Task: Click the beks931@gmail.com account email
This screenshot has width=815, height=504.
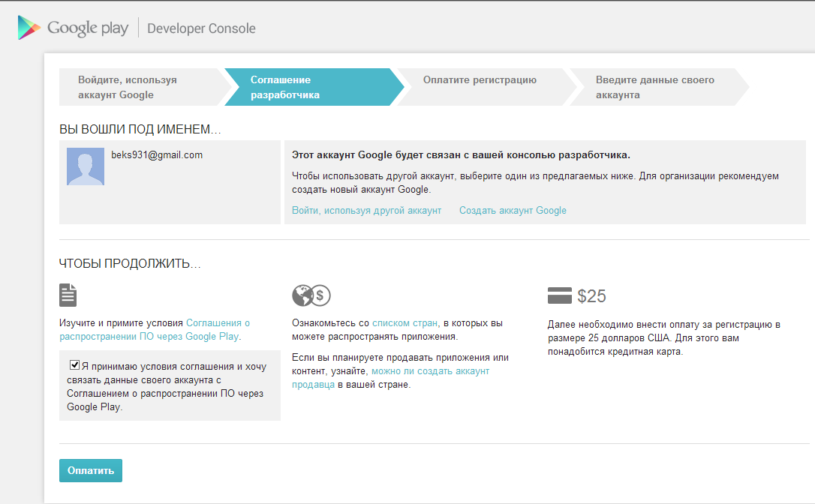Action: (157, 154)
